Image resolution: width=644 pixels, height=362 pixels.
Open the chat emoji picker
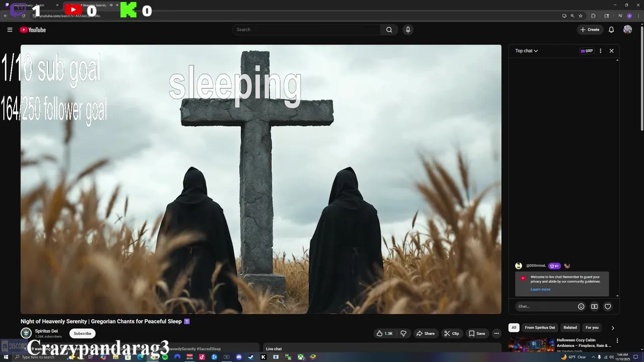click(581, 306)
